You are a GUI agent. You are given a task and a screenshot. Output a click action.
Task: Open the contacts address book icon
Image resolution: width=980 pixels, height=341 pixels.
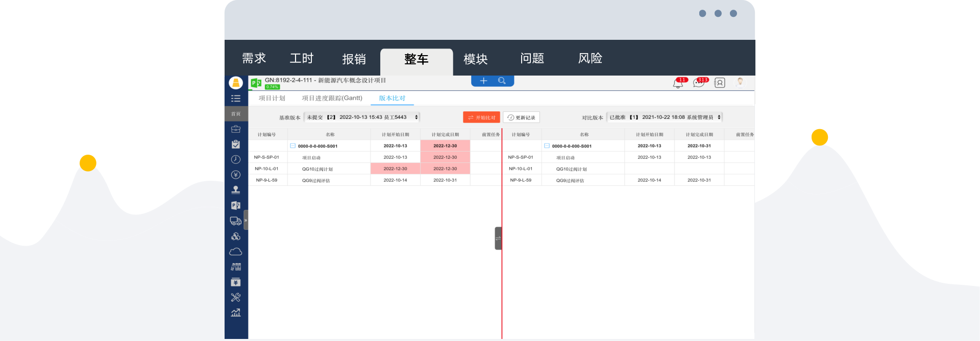tap(720, 83)
